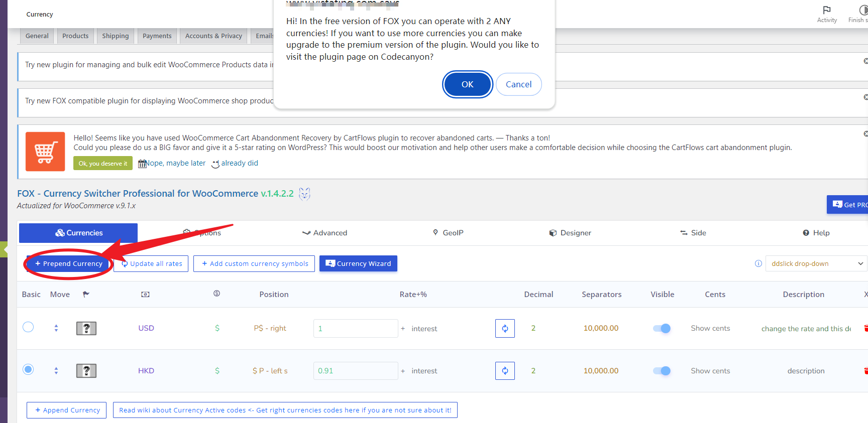Open the General settings tab
The image size is (868, 423).
[37, 36]
